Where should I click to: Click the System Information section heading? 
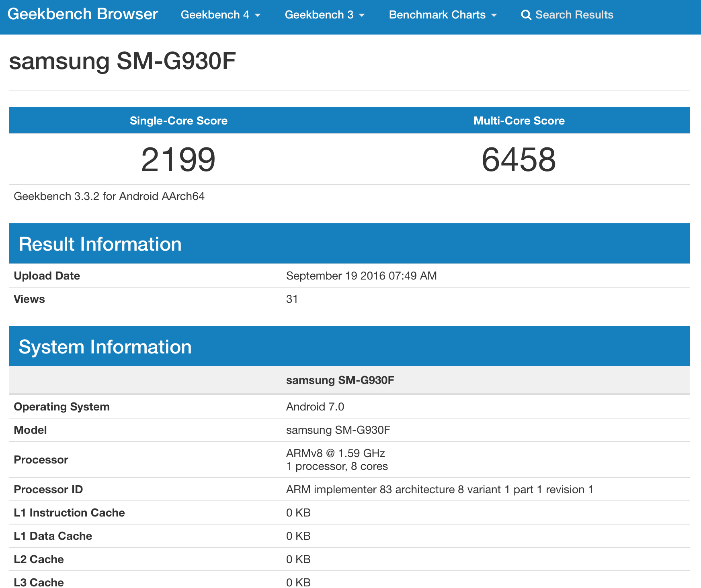coord(105,347)
